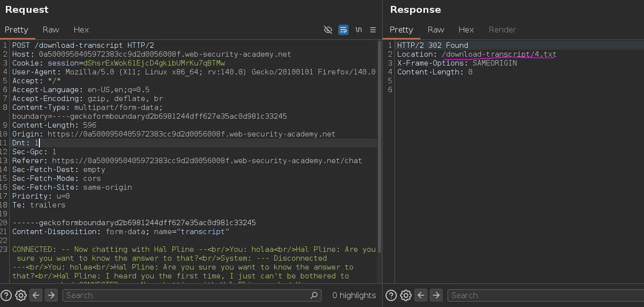Image resolution: width=644 pixels, height=307 pixels.
Task: Open help icon below Request panel
Action: tap(6, 295)
